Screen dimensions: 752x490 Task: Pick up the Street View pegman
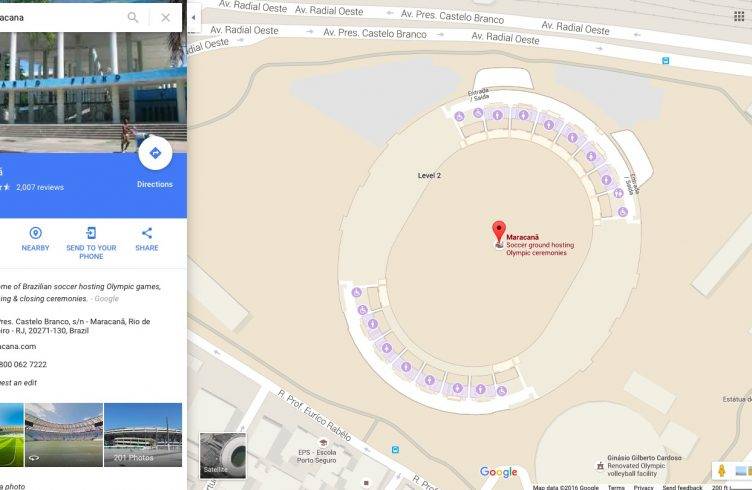point(721,470)
